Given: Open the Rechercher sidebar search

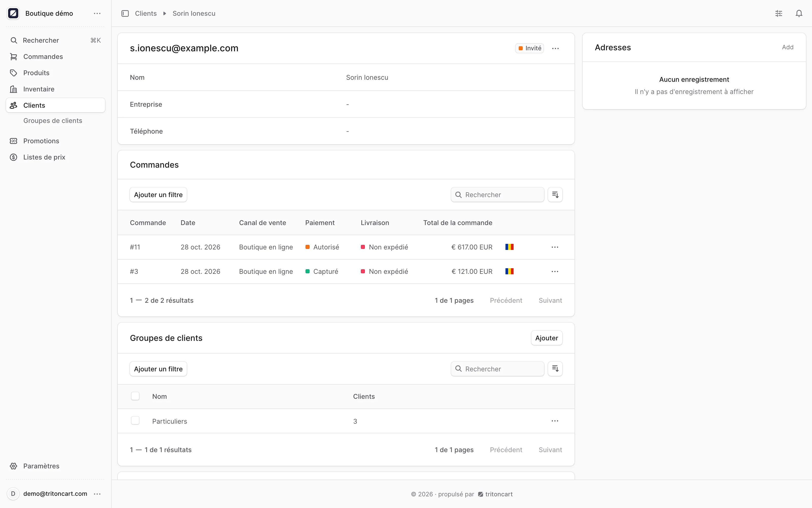Looking at the screenshot, I should click(x=55, y=40).
